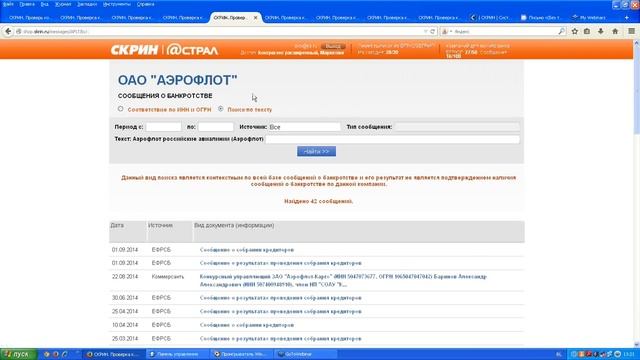Image resolution: width=640 pixels, height=360 pixels.
Task: Go to the home page icon
Action: (x=615, y=31)
